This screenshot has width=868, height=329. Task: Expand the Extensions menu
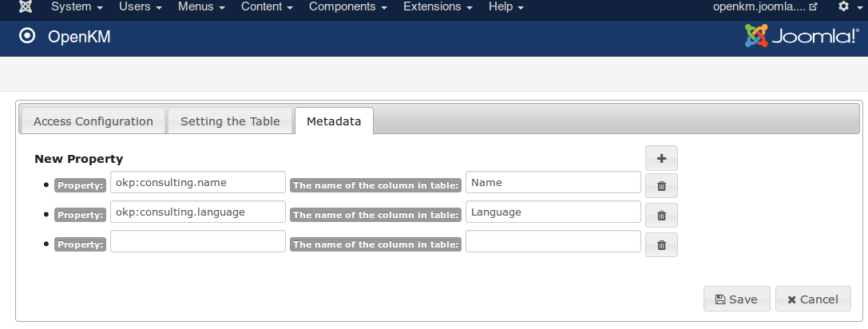tap(438, 6)
